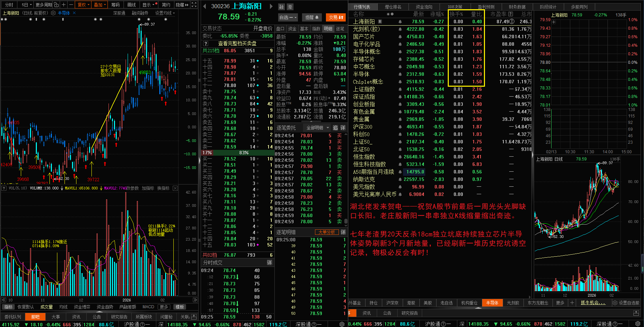Click the orange 交易 trade button

pos(336,17)
